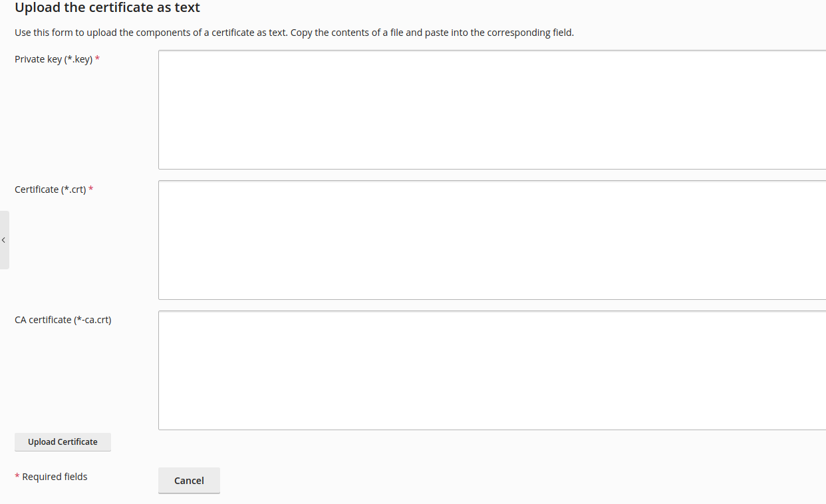This screenshot has width=826, height=504.
Task: Click the "Use this form to upload" sentence
Action: pos(151,33)
